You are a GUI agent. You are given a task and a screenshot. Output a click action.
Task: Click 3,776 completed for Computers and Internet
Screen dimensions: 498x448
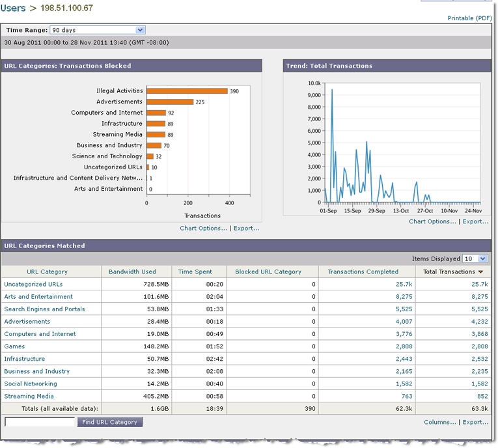tap(404, 333)
